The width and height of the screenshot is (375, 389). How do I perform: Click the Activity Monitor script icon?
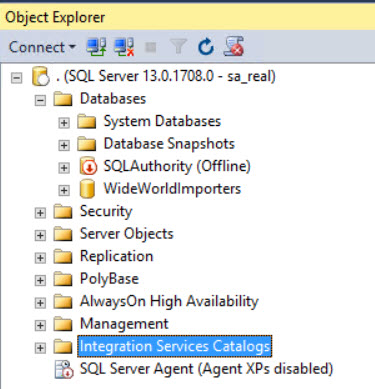[234, 46]
